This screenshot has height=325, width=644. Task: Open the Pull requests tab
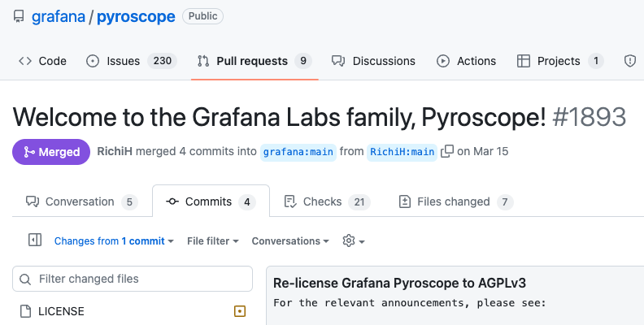point(255,61)
